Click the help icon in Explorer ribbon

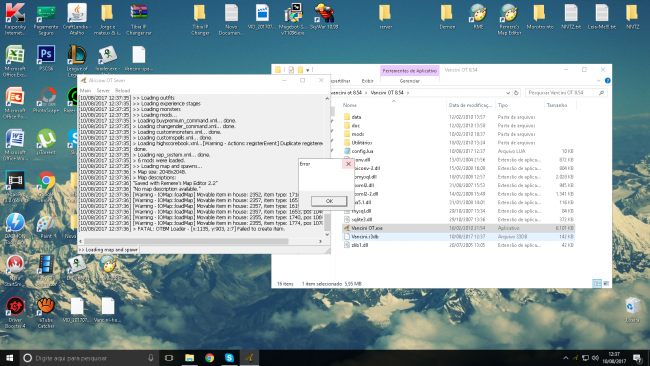pyautogui.click(x=607, y=81)
